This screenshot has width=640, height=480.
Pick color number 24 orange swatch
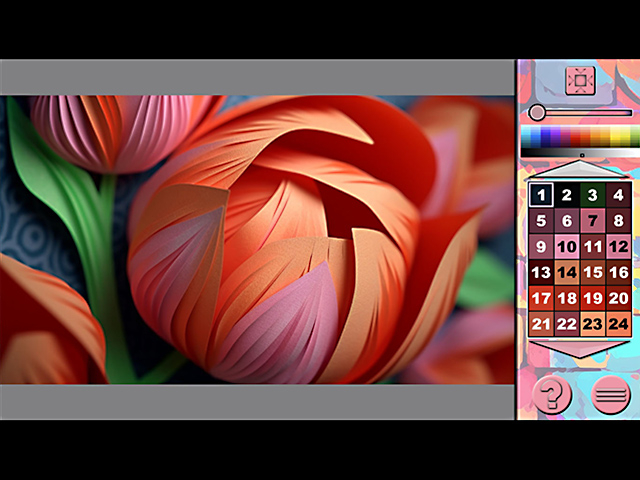click(619, 324)
